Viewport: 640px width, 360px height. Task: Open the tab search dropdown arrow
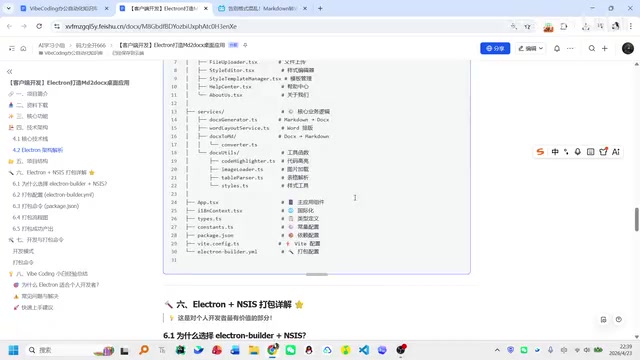coord(8,8)
